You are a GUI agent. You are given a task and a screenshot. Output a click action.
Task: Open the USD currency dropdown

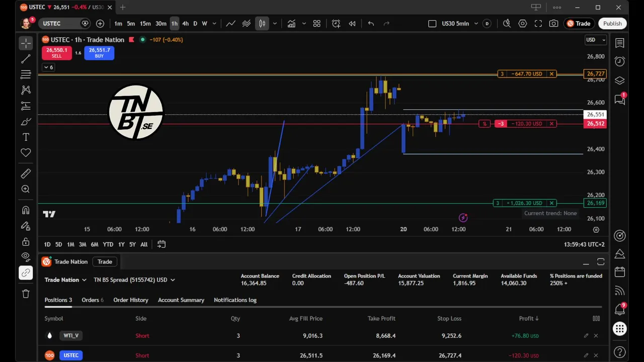tap(596, 40)
